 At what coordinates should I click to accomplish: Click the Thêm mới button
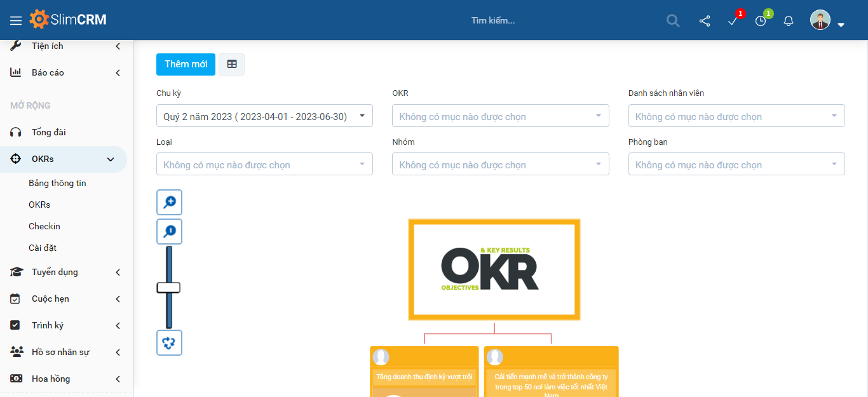click(x=186, y=64)
